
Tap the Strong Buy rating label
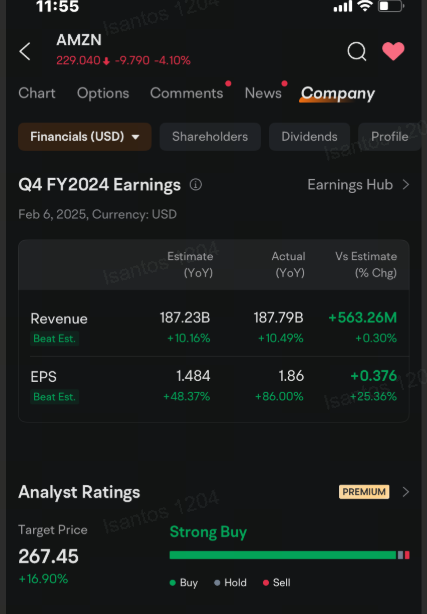pos(208,532)
